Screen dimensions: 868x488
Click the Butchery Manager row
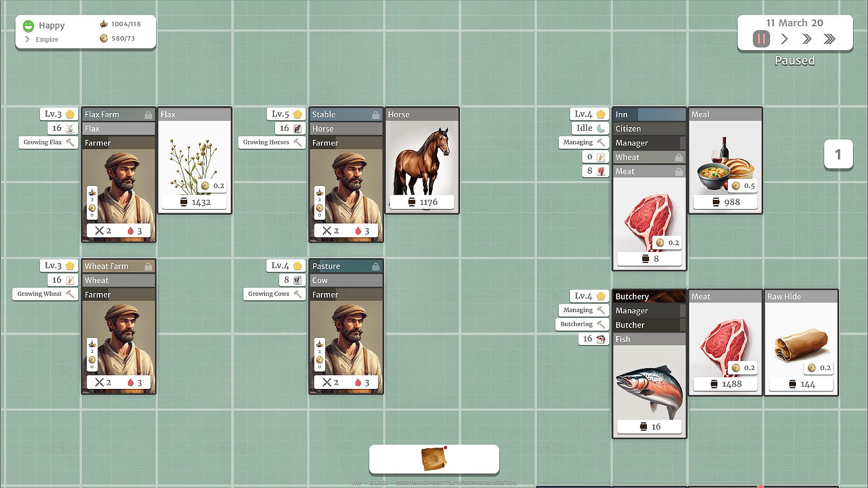click(x=650, y=311)
